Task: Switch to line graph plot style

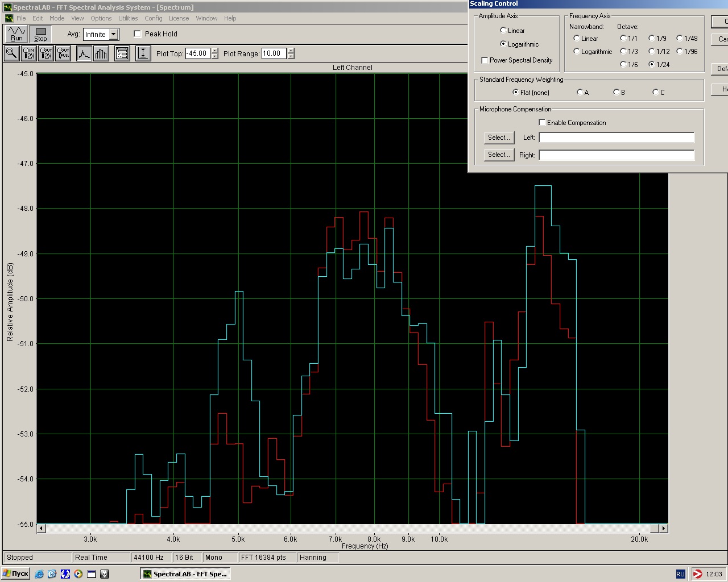Action: click(84, 53)
